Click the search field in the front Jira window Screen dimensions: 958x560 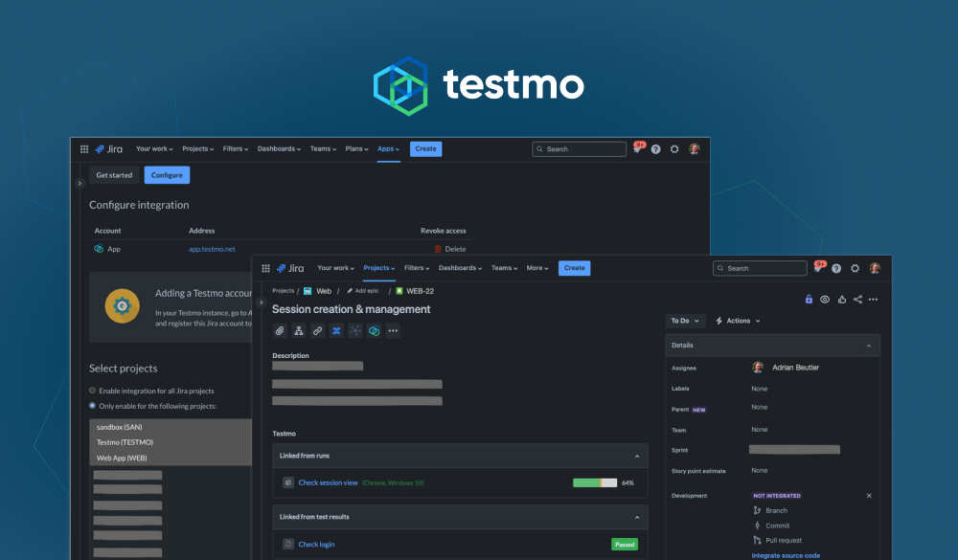click(760, 268)
